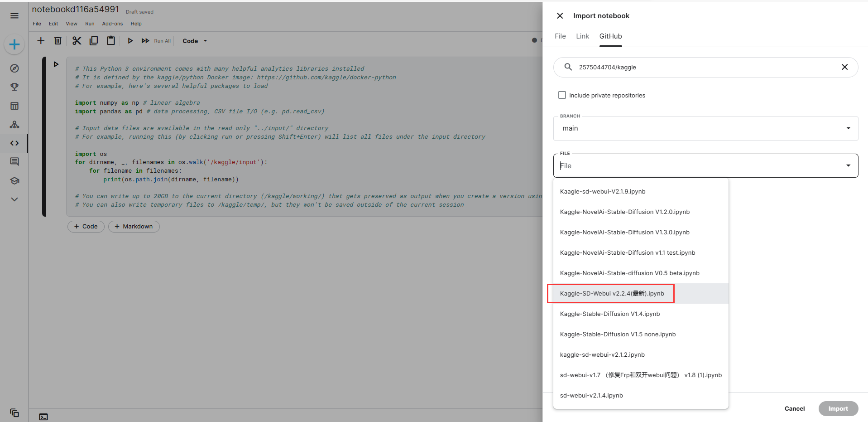Select sd-webui-v2.1.4.ipynb

641,396
